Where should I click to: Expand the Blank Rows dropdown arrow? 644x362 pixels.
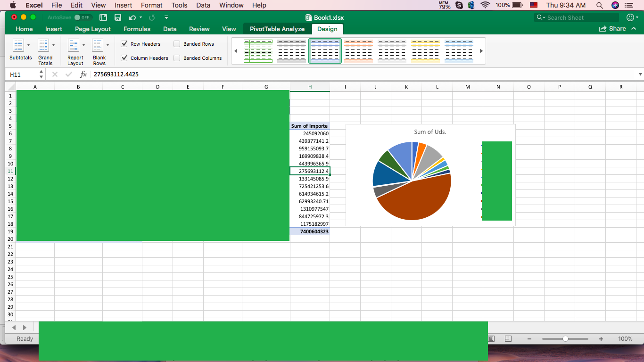click(x=107, y=45)
